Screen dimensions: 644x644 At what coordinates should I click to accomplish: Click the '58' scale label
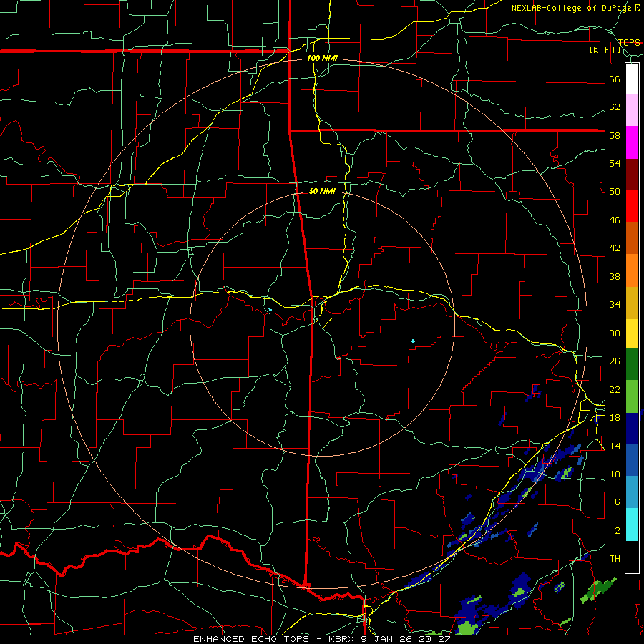(x=615, y=135)
